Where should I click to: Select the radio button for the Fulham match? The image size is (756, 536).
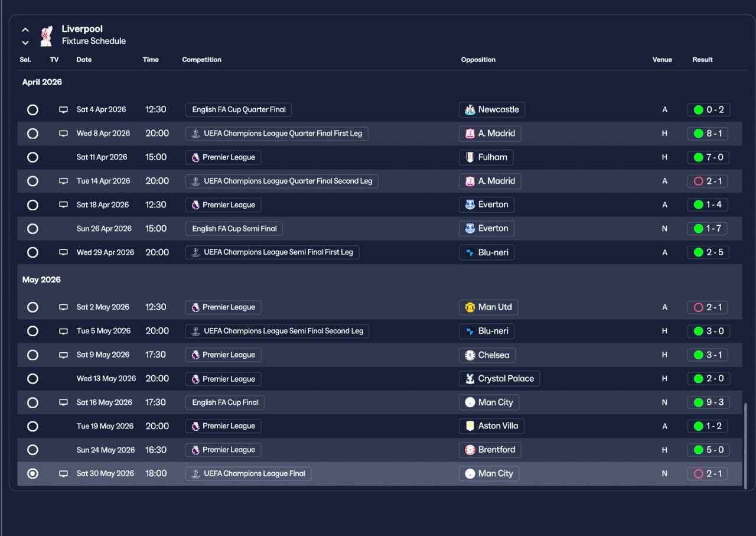point(32,157)
